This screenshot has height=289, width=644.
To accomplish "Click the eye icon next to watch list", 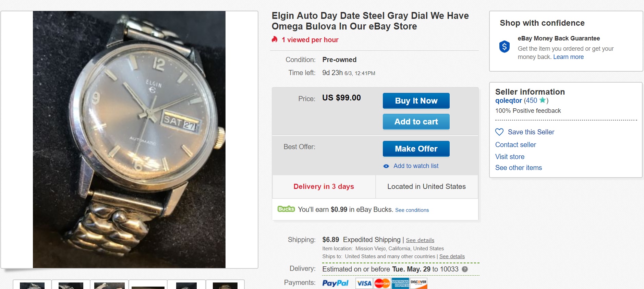I will [x=386, y=166].
